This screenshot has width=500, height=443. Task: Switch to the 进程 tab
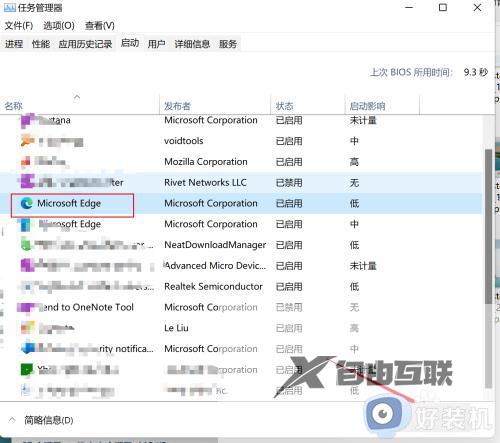tap(14, 44)
